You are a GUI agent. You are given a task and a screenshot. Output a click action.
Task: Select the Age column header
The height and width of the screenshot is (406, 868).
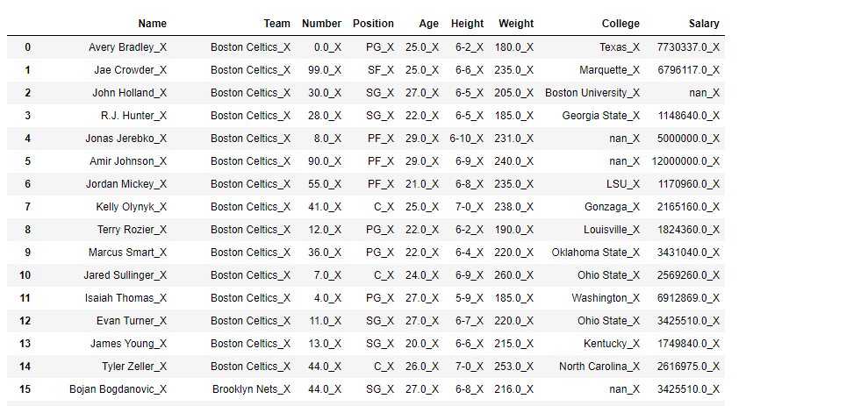tap(428, 24)
